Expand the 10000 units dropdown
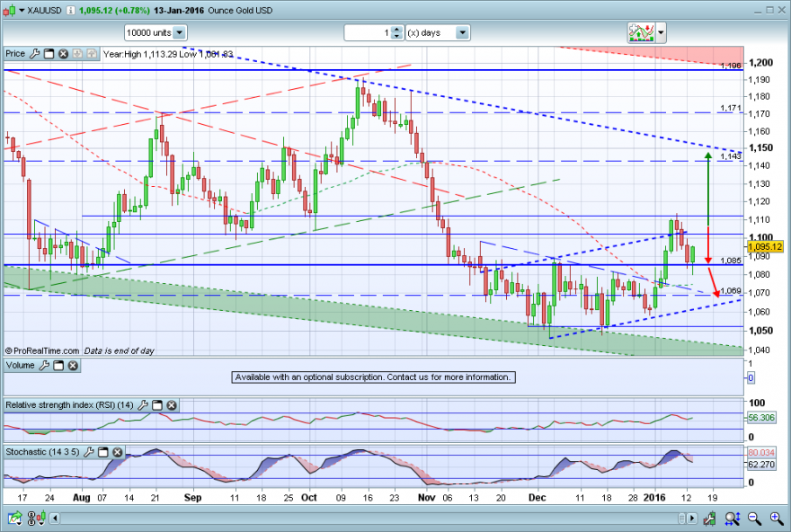 coord(179,32)
